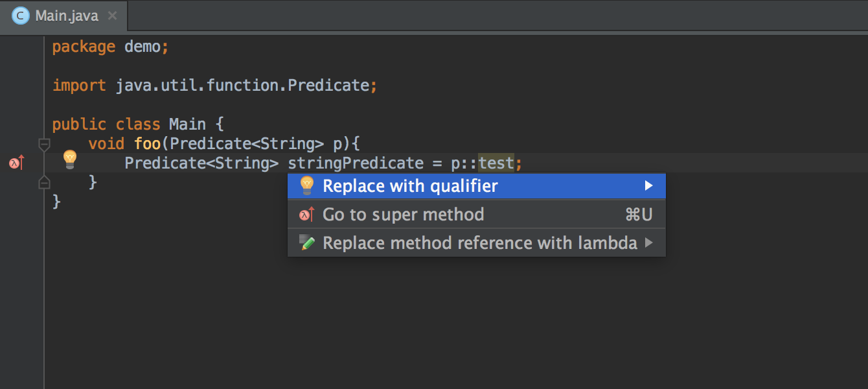Click the lambda super-method gutter marker

[x=17, y=163]
